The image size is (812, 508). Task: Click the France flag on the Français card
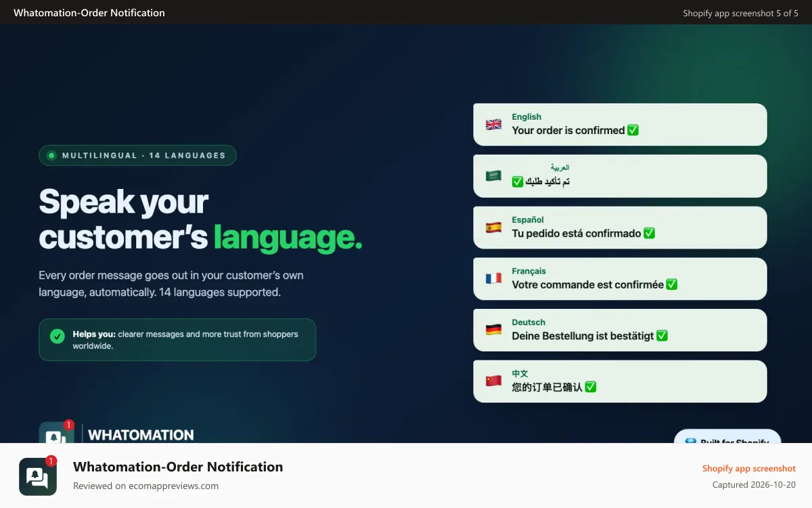point(493,278)
